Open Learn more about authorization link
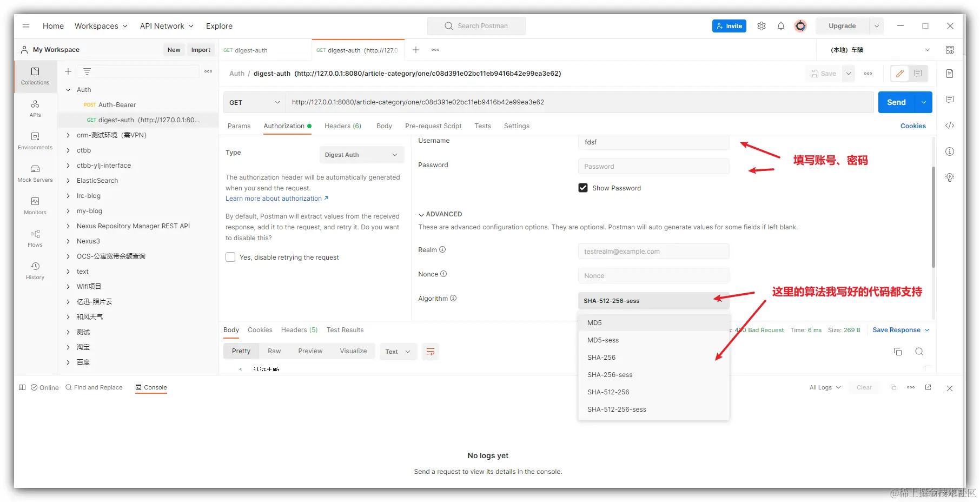 point(277,199)
